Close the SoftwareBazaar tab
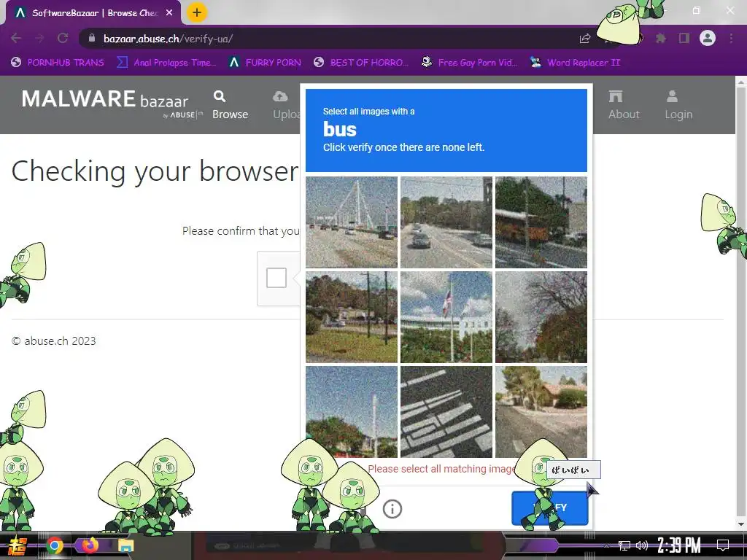747x560 pixels. pyautogui.click(x=169, y=13)
